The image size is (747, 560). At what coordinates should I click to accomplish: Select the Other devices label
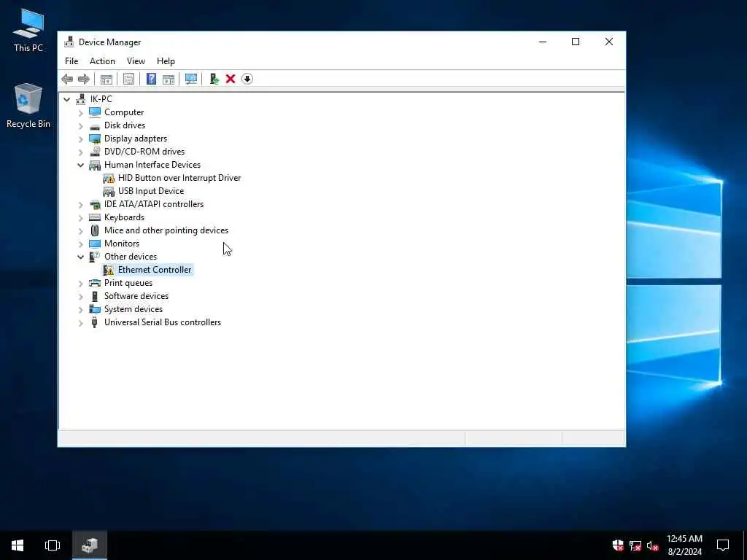click(x=131, y=257)
